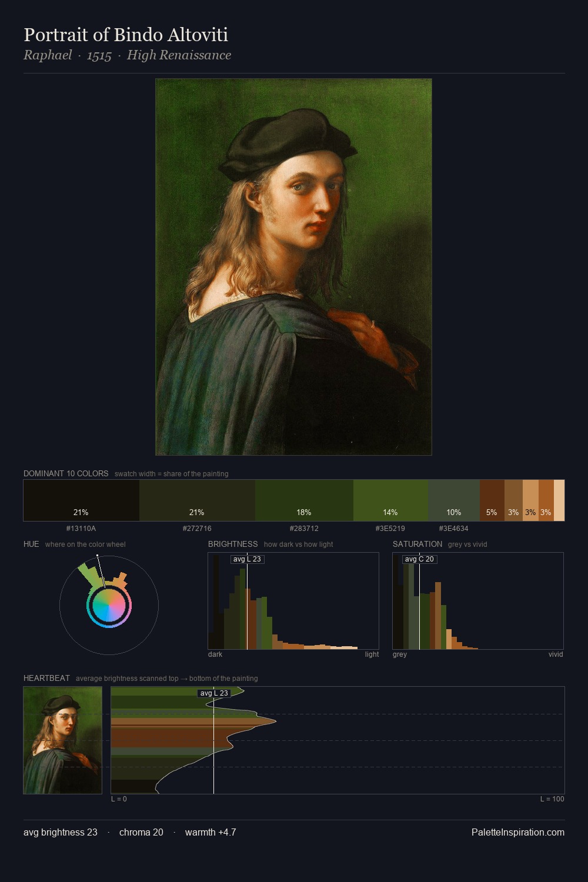Image resolution: width=588 pixels, height=882 pixels.
Task: Click the 'BRIGHTNESS' section heading
Action: point(233,544)
